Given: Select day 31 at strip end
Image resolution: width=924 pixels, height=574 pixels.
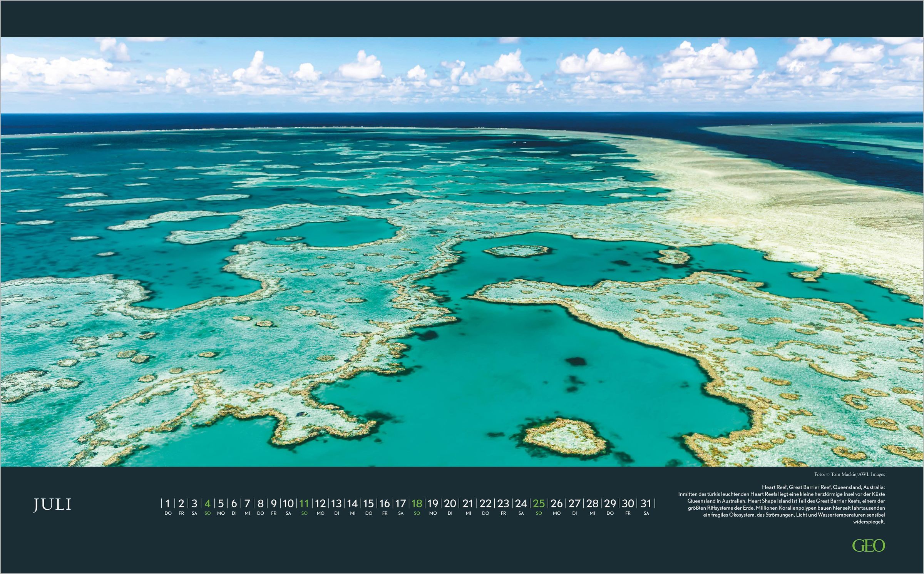Looking at the screenshot, I should (646, 504).
